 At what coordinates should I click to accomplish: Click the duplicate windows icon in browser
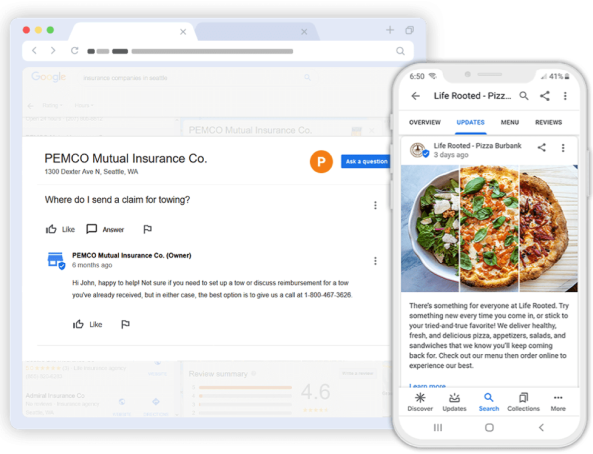click(410, 30)
